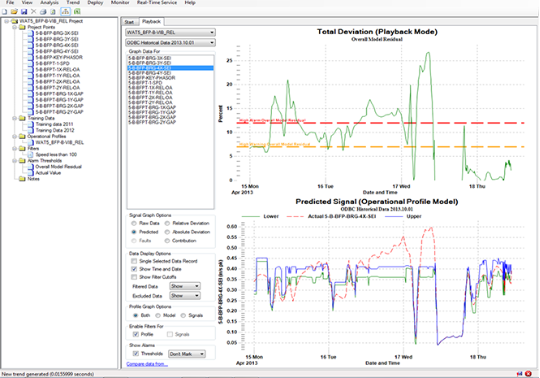Viewport: 540px width, 378px height.
Task: Click the red error icon in the status bar
Action: click(x=528, y=374)
